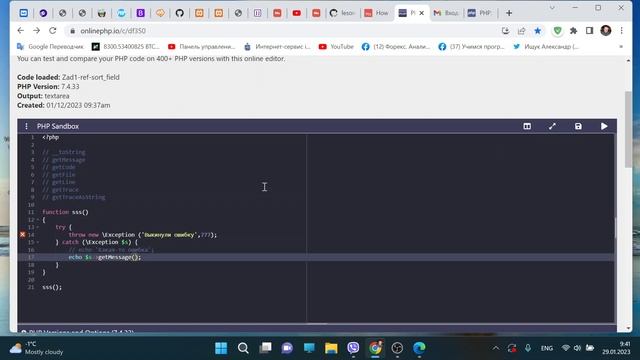The height and width of the screenshot is (360, 640).
Task: Open the green shield extension
Action: (557, 31)
